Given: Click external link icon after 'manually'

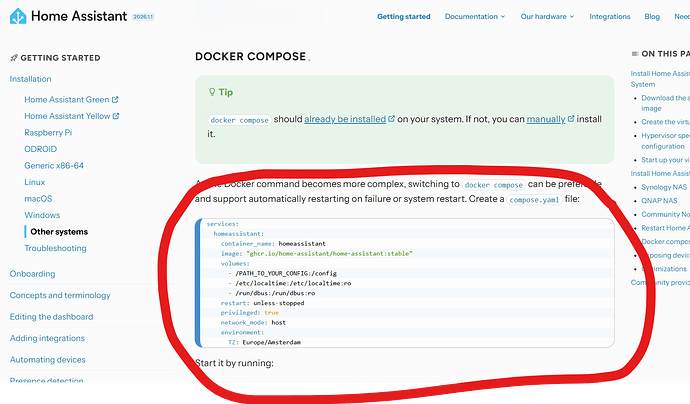Looking at the screenshot, I should coord(571,119).
